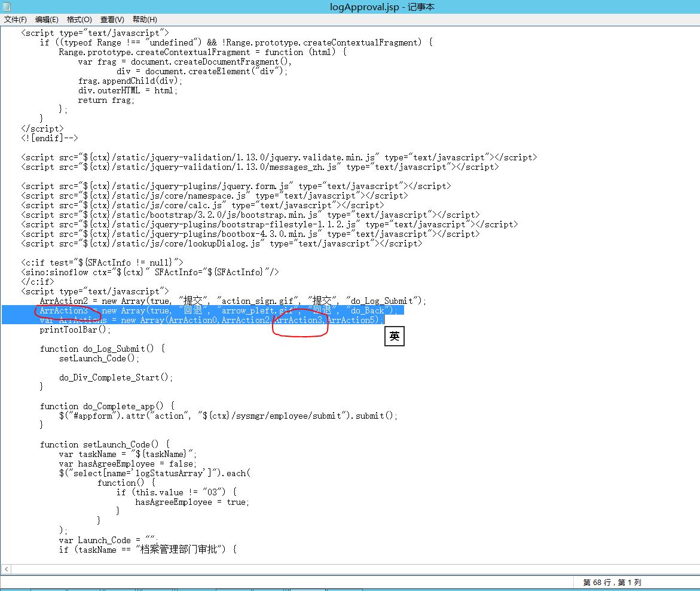
Task: Click the script line with bootstrap-filestyle-1.1.2.js
Action: (269, 224)
